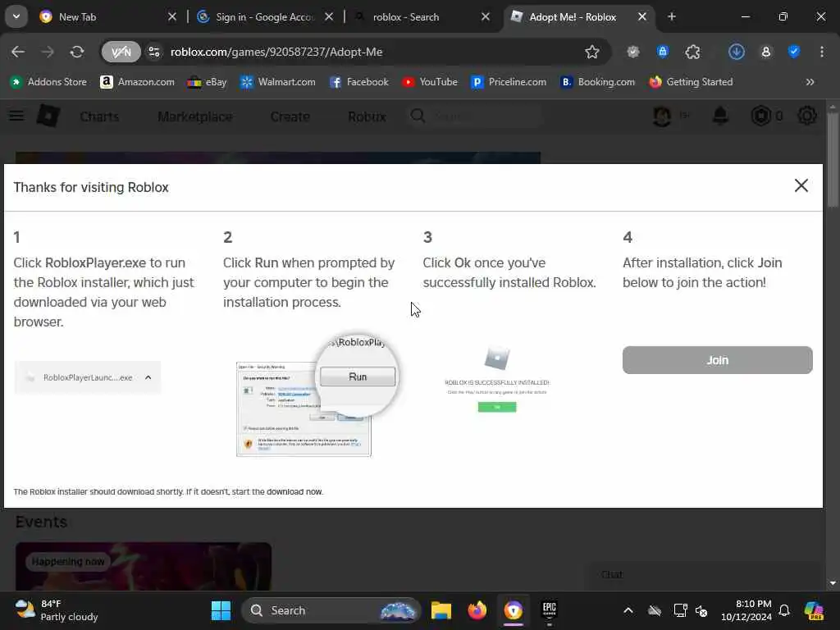Open Epic Games Launcher from the taskbar
This screenshot has height=630, width=840.
tap(549, 610)
